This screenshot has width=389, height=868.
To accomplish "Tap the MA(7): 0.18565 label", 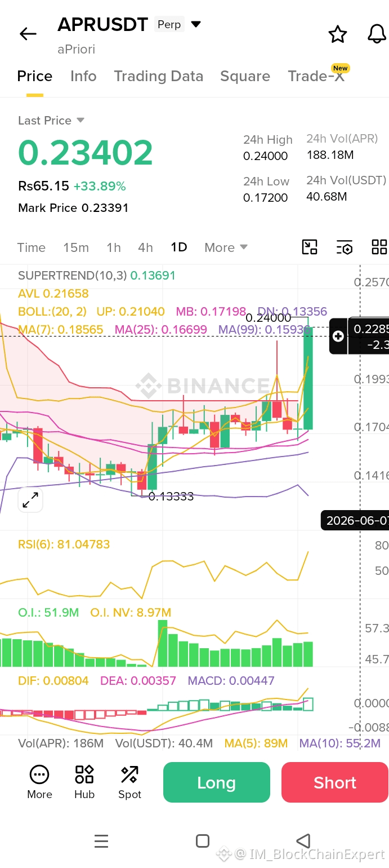I will pyautogui.click(x=61, y=329).
